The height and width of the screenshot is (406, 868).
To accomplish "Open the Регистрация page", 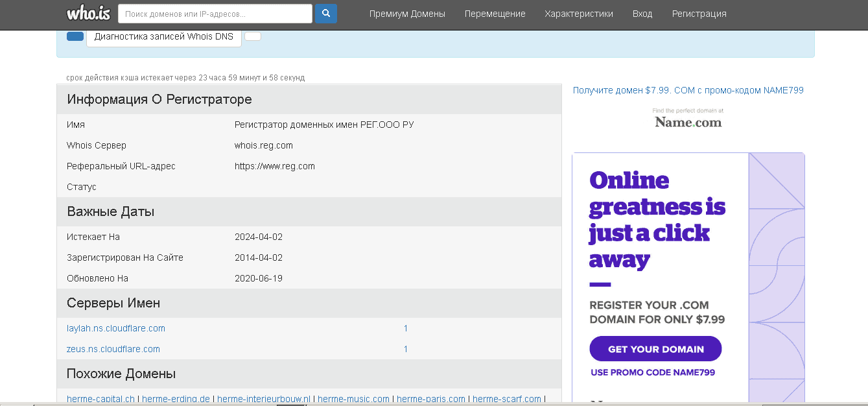I will (x=699, y=14).
